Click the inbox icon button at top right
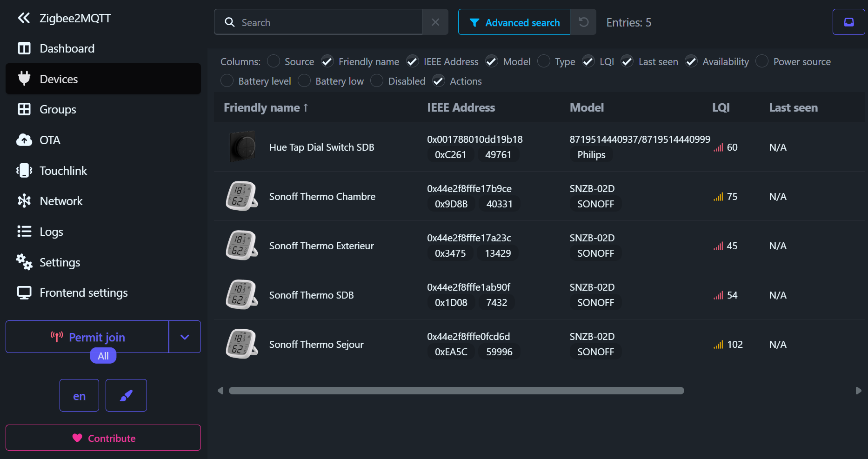868x459 pixels. [x=848, y=22]
